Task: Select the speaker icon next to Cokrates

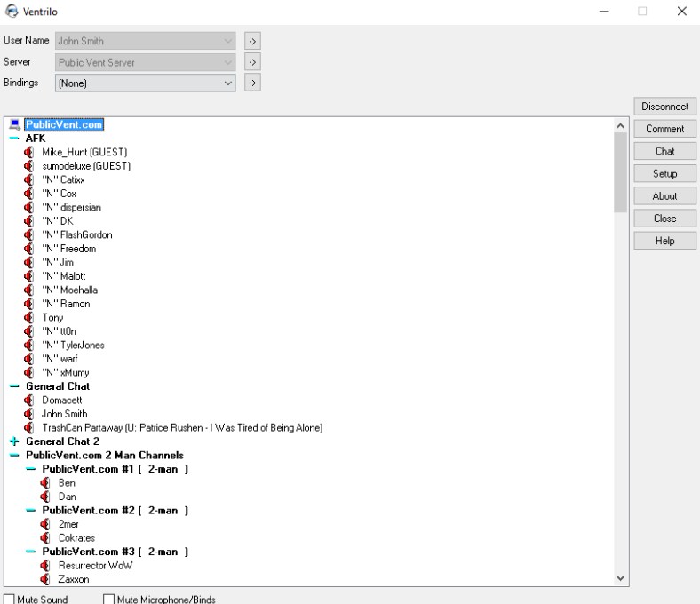Action: [x=44, y=538]
